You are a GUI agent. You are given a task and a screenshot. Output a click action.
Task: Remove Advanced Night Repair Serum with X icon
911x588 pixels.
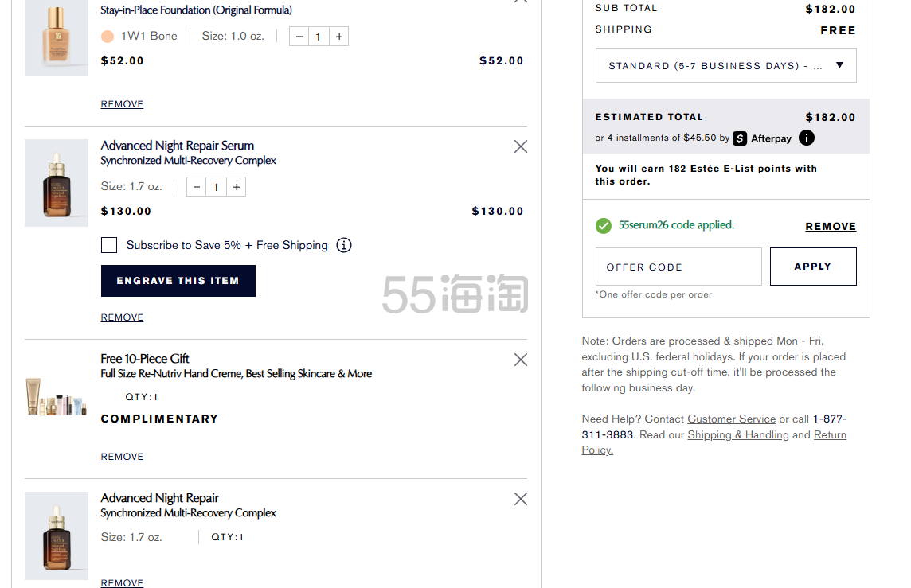tap(521, 146)
